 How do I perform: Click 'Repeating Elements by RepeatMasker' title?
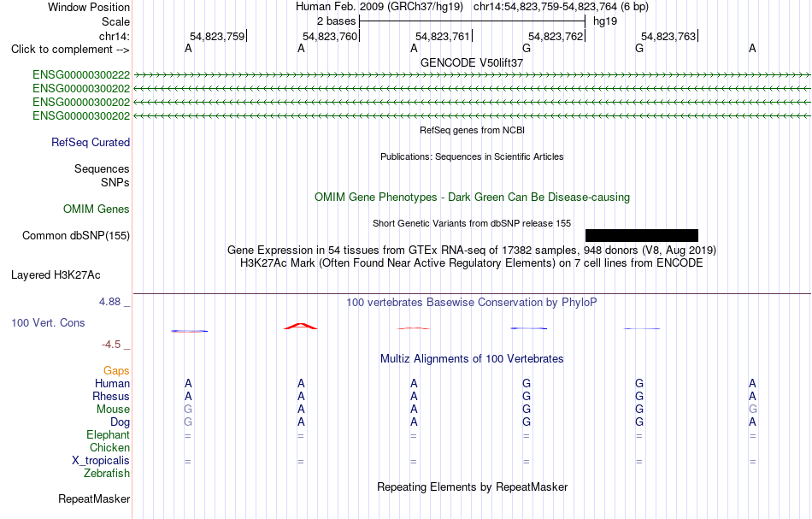pos(473,487)
